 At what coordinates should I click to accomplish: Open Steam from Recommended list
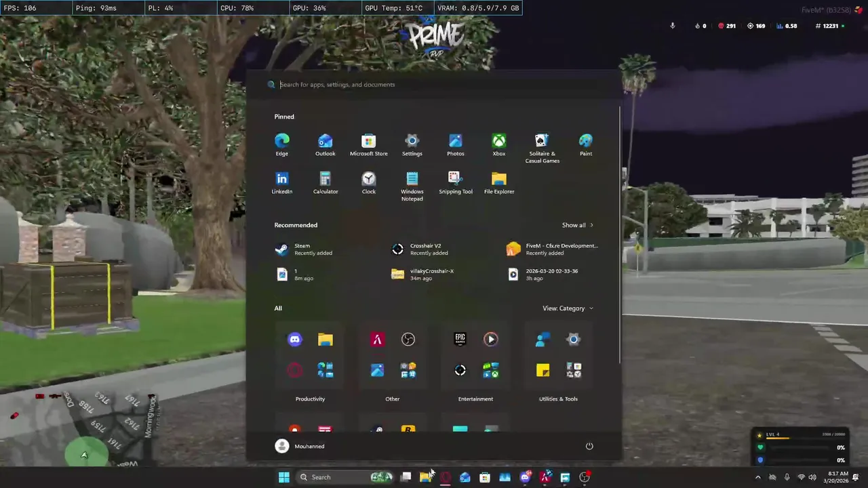tap(305, 249)
